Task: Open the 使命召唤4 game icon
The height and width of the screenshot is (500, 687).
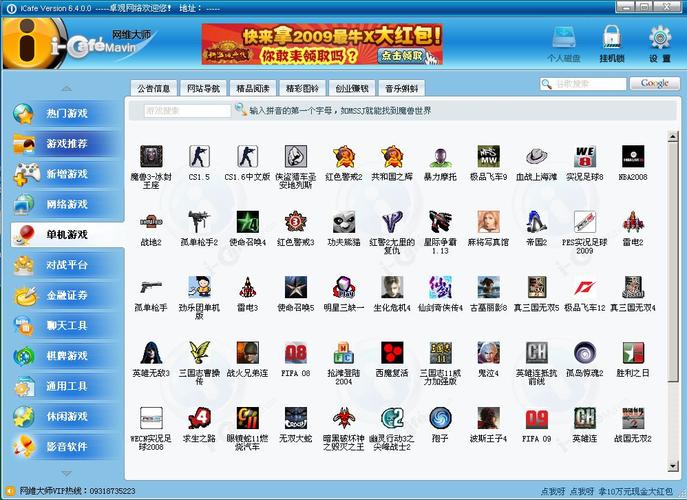Action: click(x=248, y=222)
